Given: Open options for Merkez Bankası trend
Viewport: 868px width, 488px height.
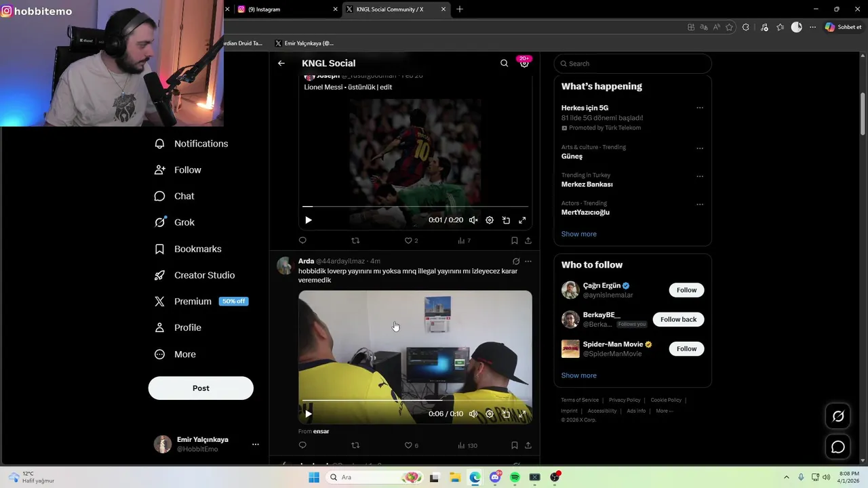Looking at the screenshot, I should tap(700, 176).
